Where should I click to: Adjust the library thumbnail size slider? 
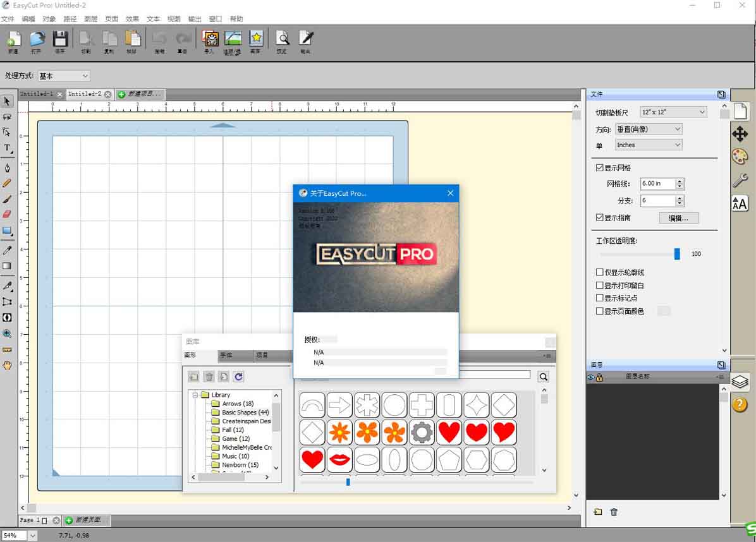point(348,482)
